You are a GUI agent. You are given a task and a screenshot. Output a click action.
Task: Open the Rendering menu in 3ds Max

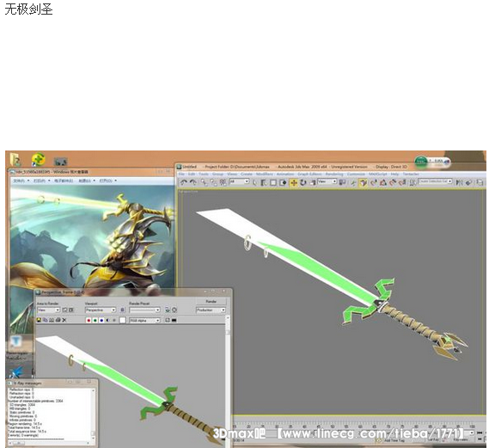click(334, 174)
